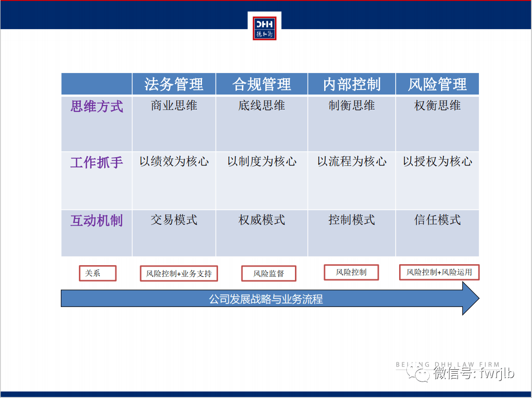Viewport: 532px width, 398px height.
Task: Select the 风险管理 column header
Action: [438, 84]
